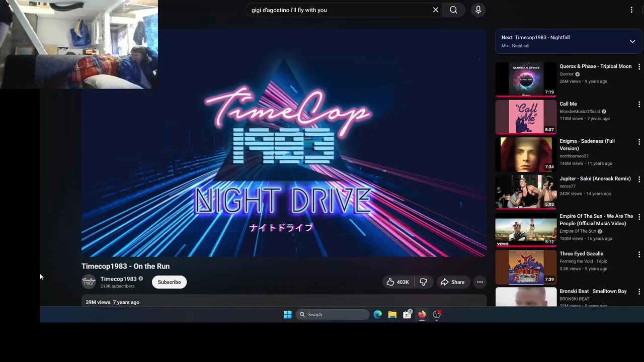This screenshot has width=644, height=362.
Task: Open Empire Of The Sun video thumbnail
Action: pyautogui.click(x=526, y=229)
